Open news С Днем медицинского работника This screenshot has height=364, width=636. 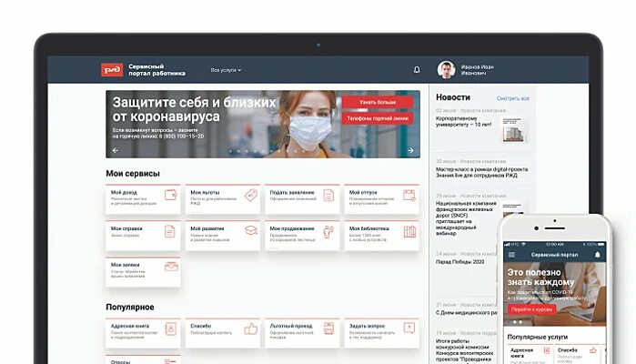(466, 312)
